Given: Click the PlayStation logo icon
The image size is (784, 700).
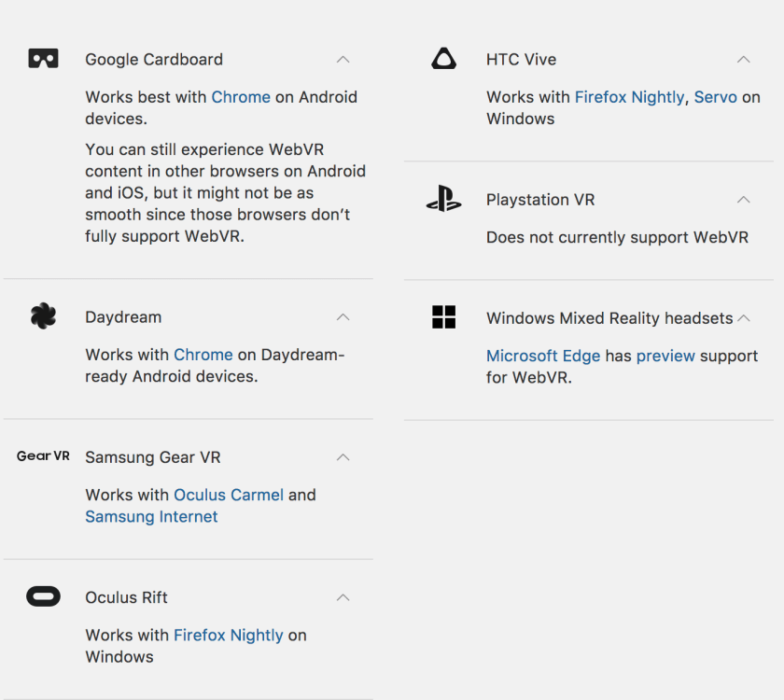Looking at the screenshot, I should click(444, 199).
